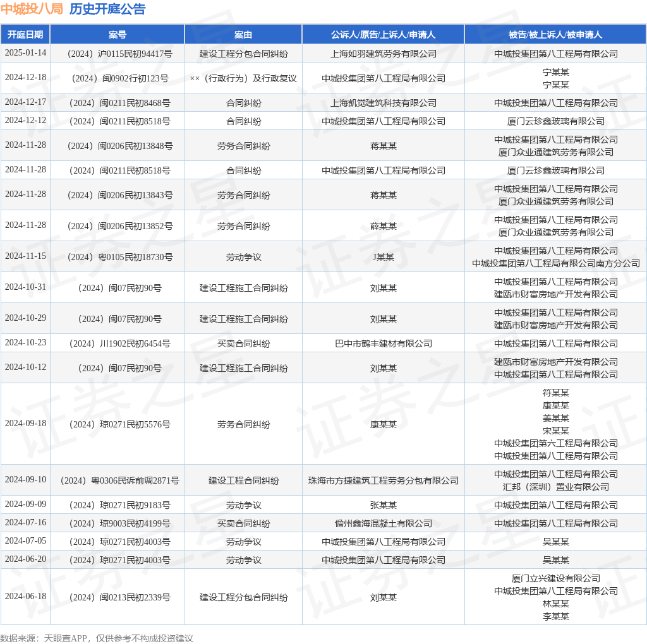Click the 开庭日期 column header

click(x=25, y=35)
